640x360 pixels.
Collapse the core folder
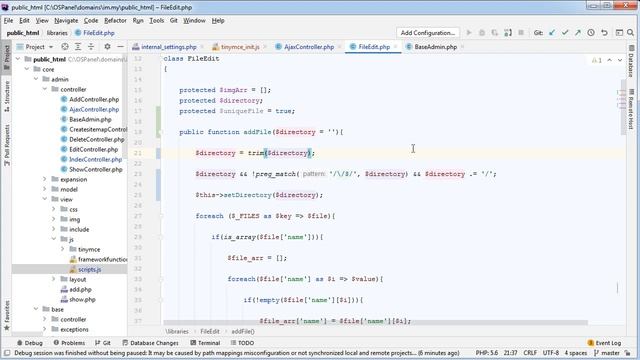point(27,69)
